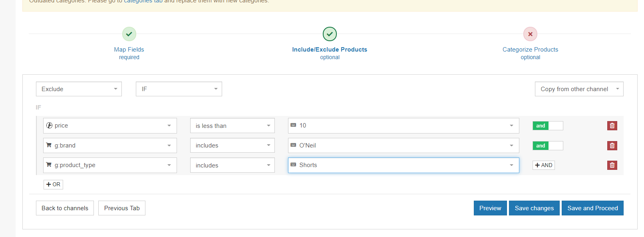This screenshot has height=237, width=644.
Task: Delete the price rule with trash icon
Action: point(612,126)
